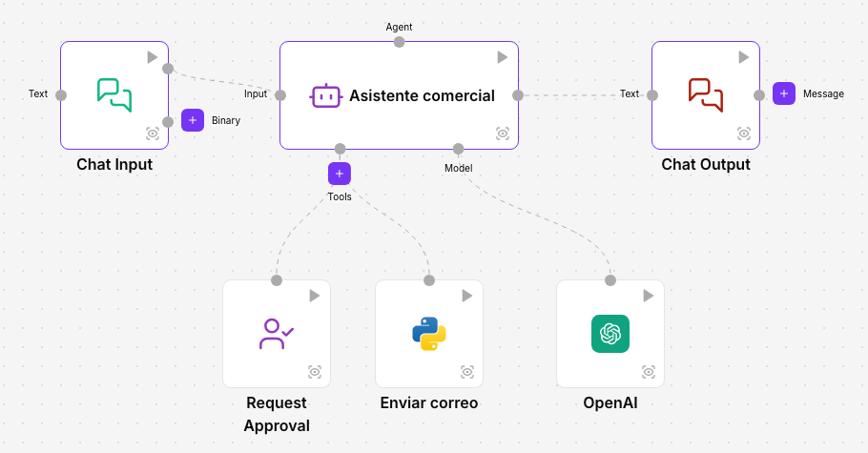
Task: Click the Tools port under the agent node
Action: (340, 149)
